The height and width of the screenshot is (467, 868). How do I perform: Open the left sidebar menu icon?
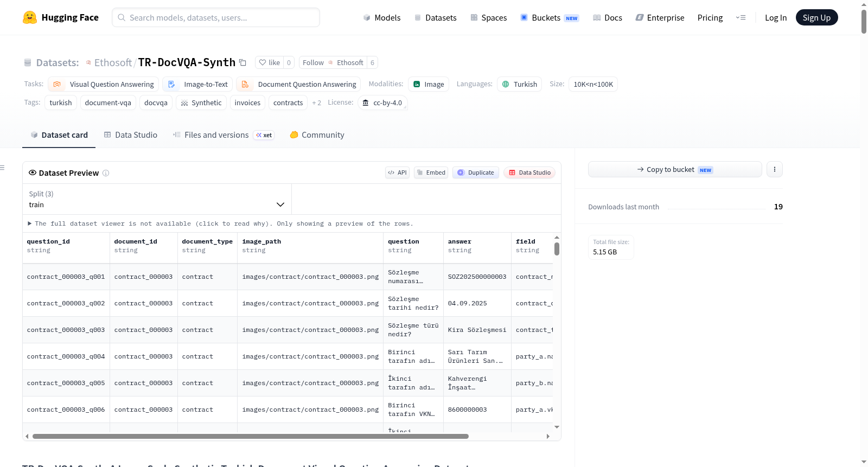click(2, 168)
